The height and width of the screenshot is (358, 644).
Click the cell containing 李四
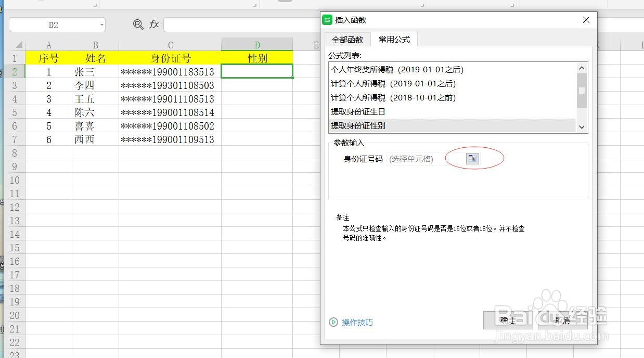[96, 85]
